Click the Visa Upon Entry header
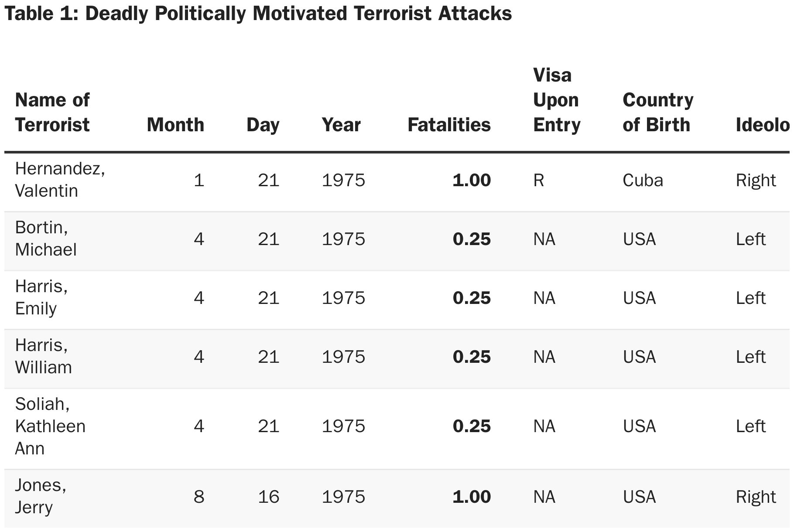The height and width of the screenshot is (532, 794). coord(557,100)
